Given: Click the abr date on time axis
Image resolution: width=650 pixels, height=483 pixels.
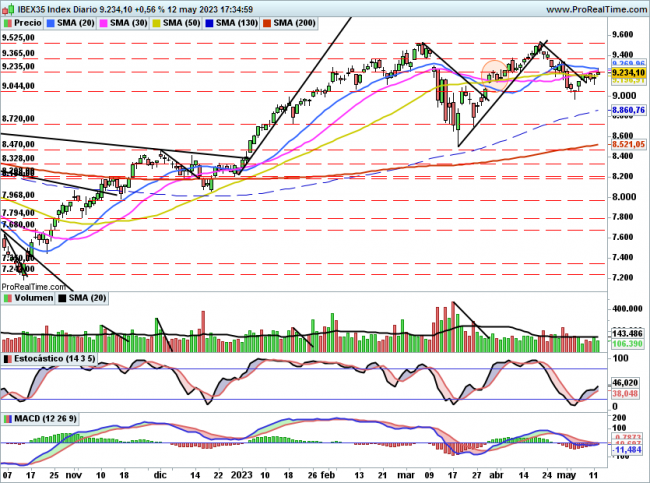Looking at the screenshot, I should pos(497,475).
